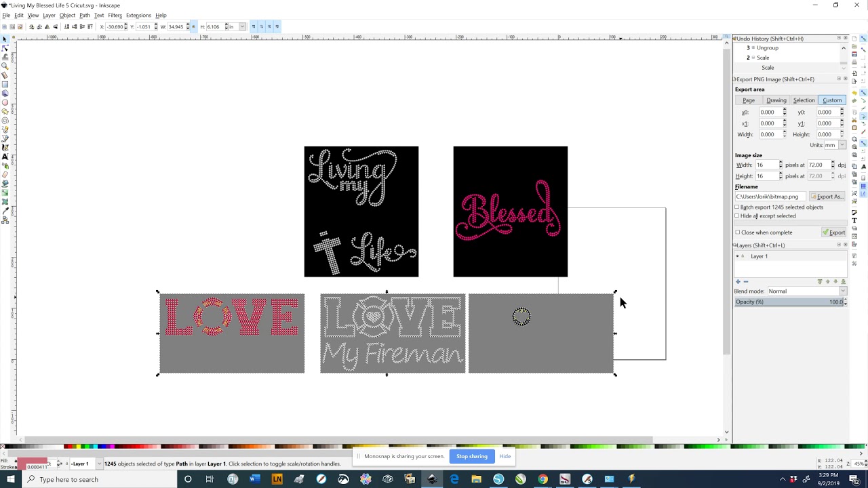
Task: Open zoom percentage dropdown at bottom right
Action: [x=857, y=464]
